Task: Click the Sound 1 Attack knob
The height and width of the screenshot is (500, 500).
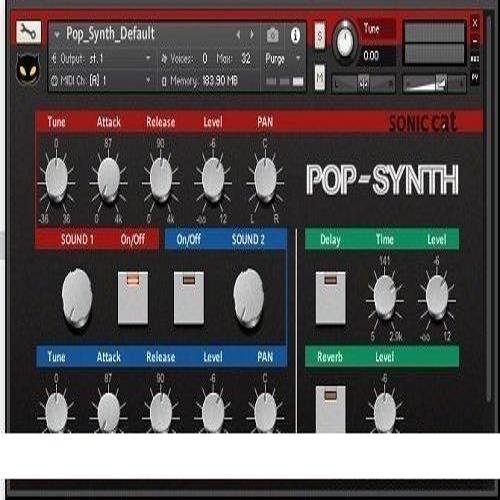Action: pos(109,180)
